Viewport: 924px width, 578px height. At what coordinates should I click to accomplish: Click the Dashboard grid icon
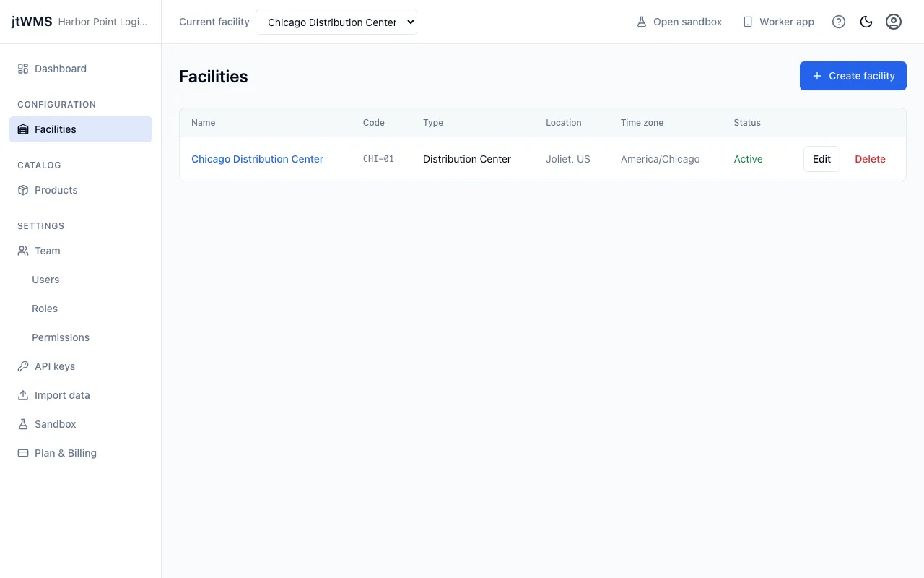click(23, 69)
